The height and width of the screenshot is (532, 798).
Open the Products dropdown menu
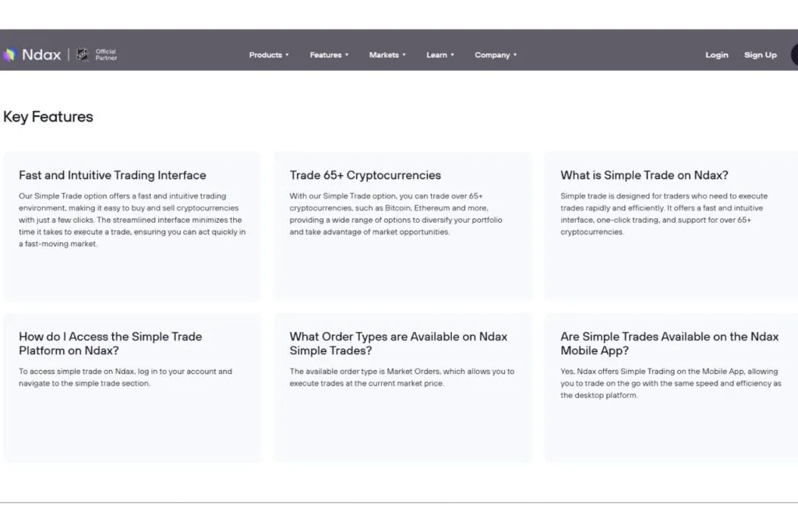(x=269, y=55)
